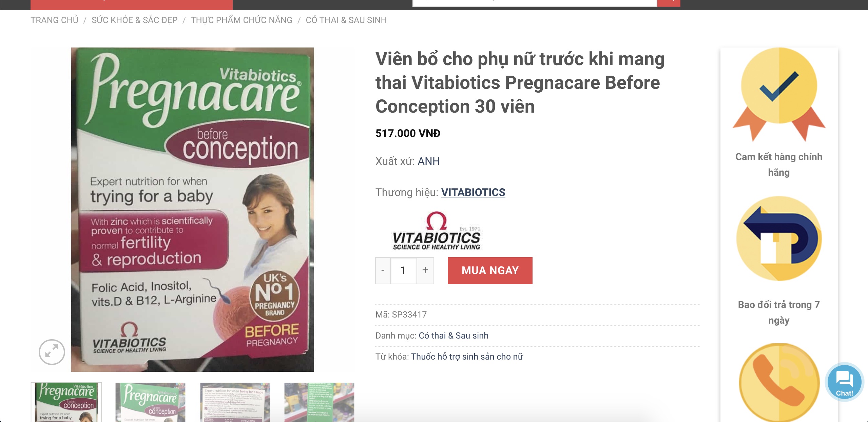The width and height of the screenshot is (868, 422).
Task: Open CÓ THAI & SAU SINH breadcrumb
Action: (x=346, y=20)
